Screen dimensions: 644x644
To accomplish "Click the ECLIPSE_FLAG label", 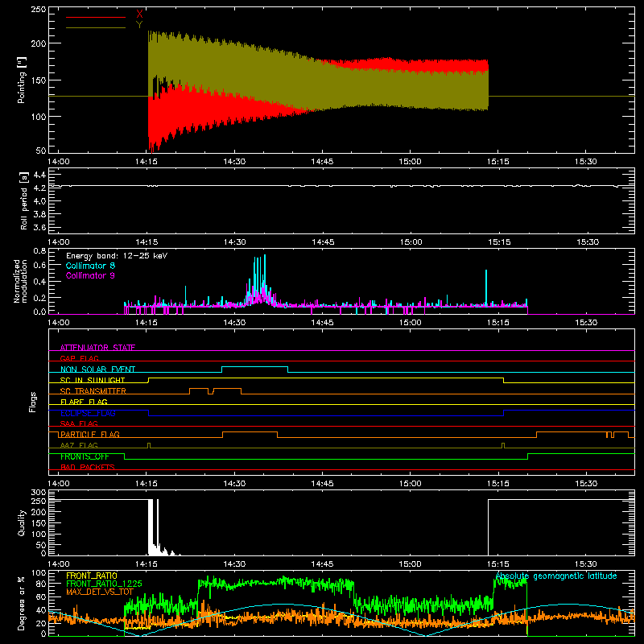I will pyautogui.click(x=88, y=413).
